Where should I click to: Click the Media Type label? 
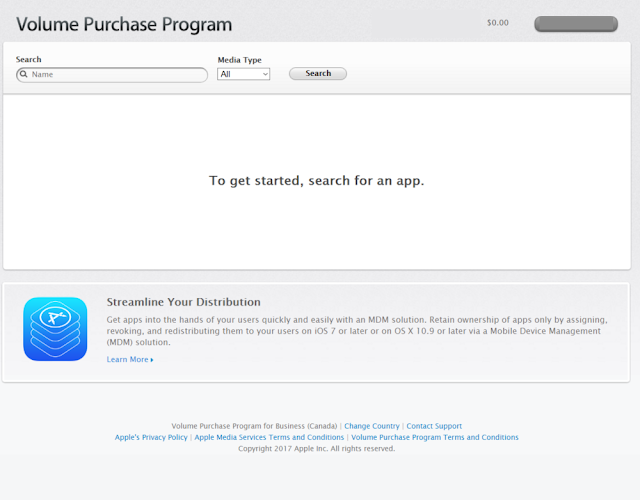(x=240, y=60)
